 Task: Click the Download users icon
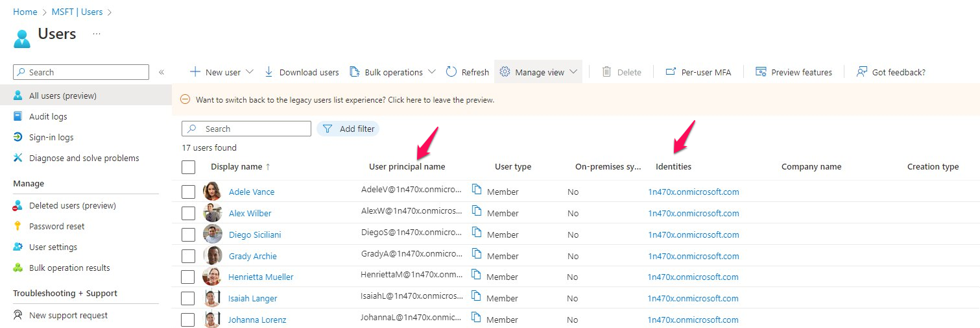pos(269,72)
